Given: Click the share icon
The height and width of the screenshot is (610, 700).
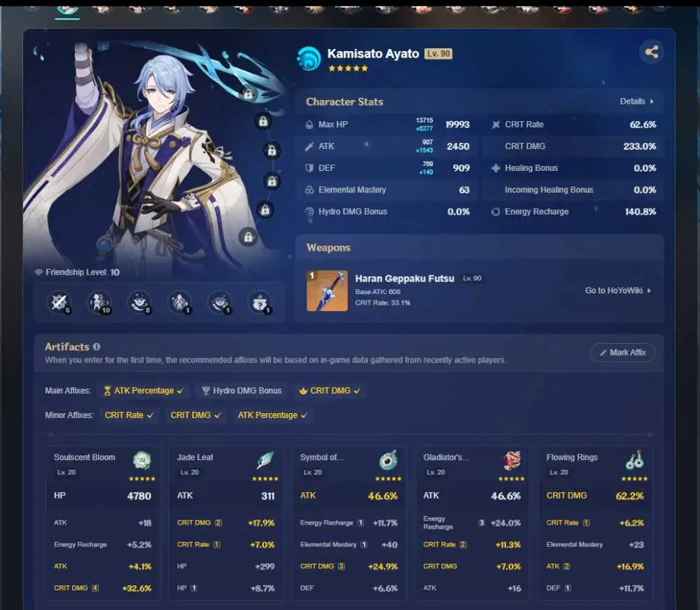Looking at the screenshot, I should (x=651, y=53).
